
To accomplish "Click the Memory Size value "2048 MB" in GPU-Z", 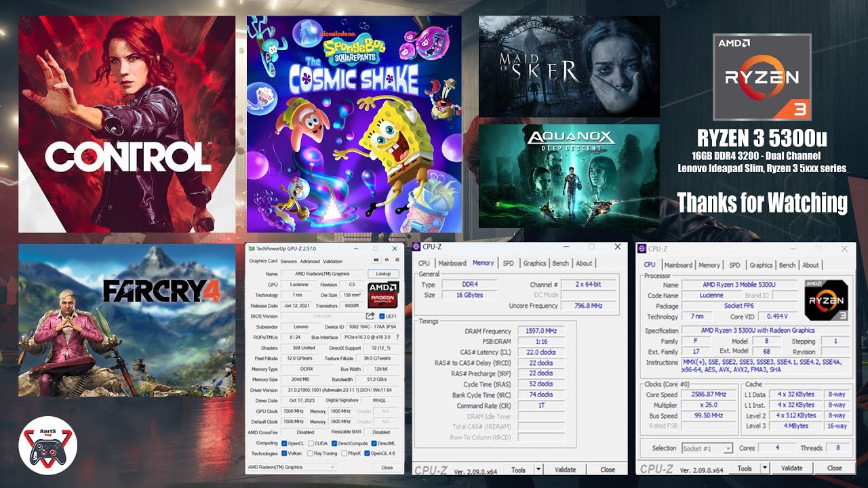I will tap(302, 380).
